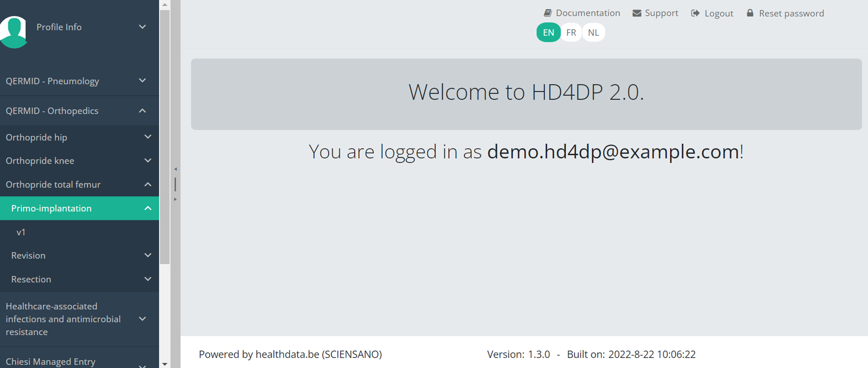Select the EN language button
This screenshot has width=868, height=368.
point(548,32)
